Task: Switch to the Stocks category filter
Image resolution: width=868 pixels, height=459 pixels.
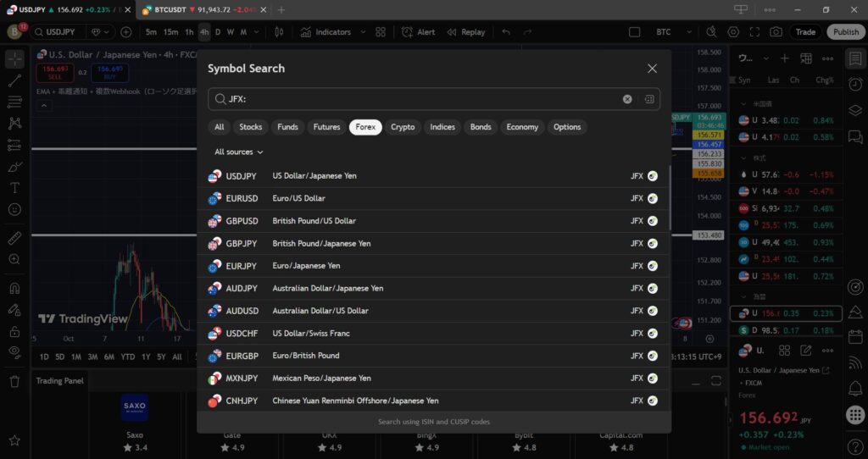Action: click(x=250, y=127)
